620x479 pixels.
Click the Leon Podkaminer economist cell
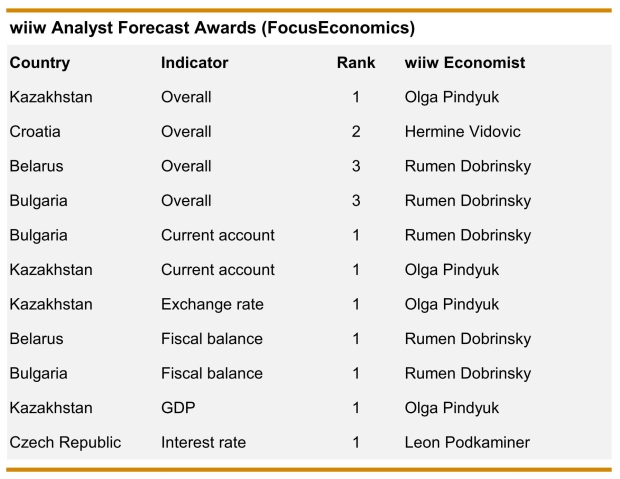click(x=467, y=442)
